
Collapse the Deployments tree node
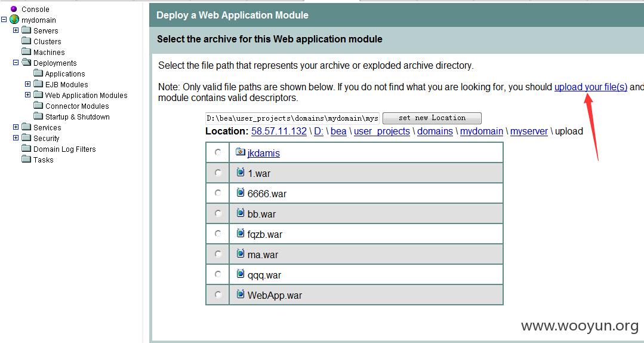16,63
